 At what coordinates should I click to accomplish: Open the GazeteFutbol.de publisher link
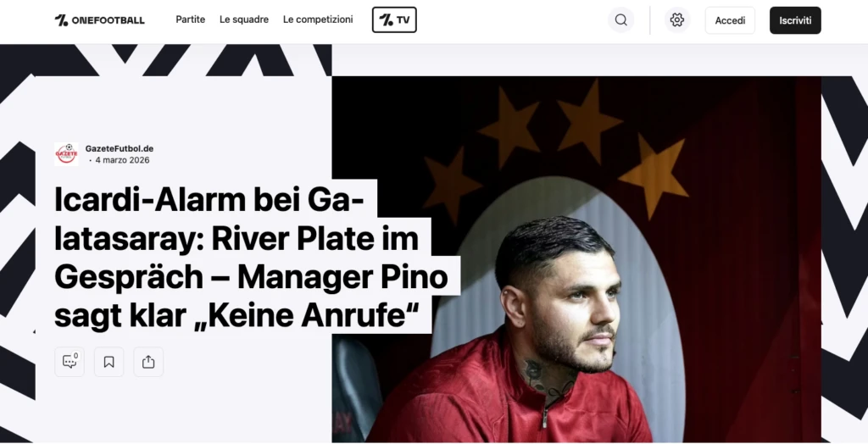pos(119,148)
